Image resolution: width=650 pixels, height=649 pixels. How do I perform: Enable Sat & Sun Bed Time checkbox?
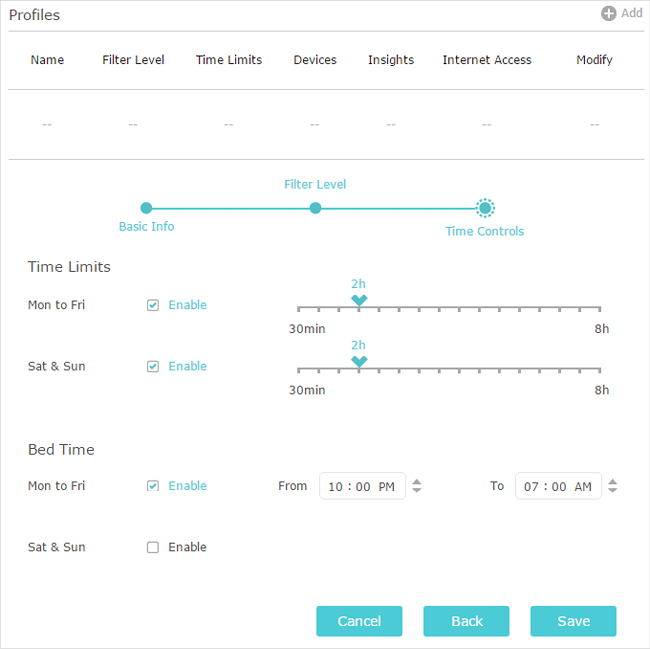153,547
